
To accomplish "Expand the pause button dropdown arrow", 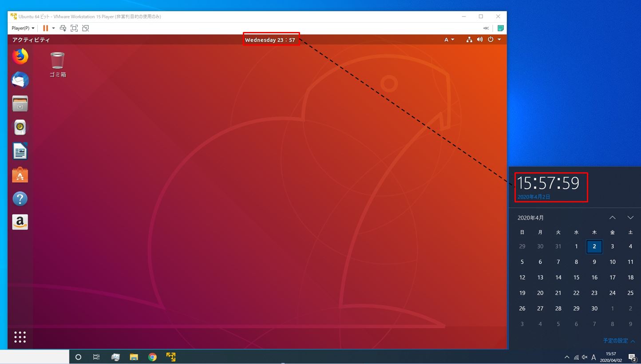I will tap(53, 28).
